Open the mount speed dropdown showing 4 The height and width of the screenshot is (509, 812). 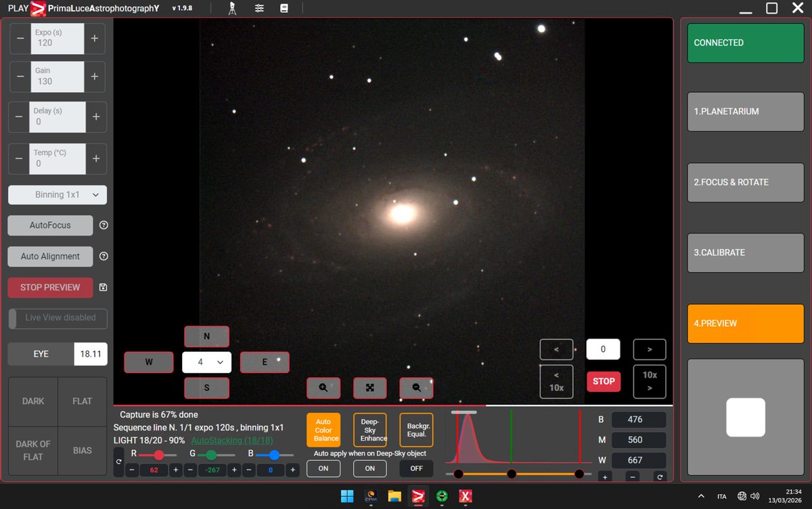coord(206,362)
